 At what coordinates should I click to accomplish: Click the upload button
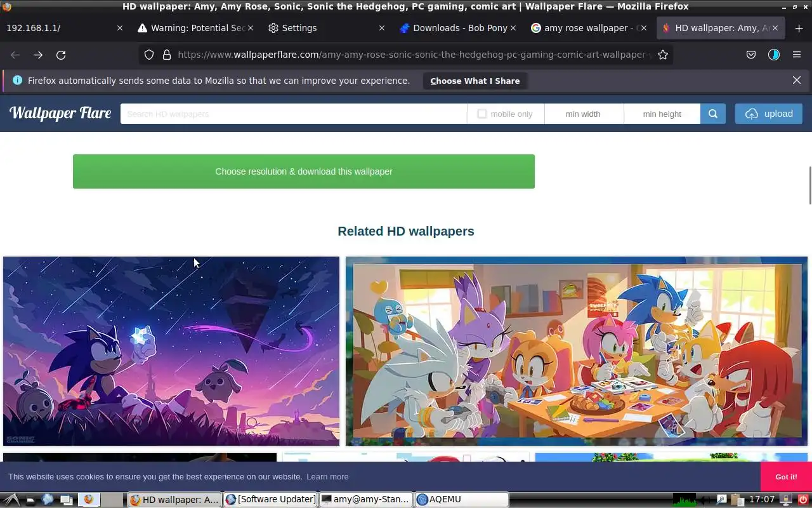(x=769, y=114)
